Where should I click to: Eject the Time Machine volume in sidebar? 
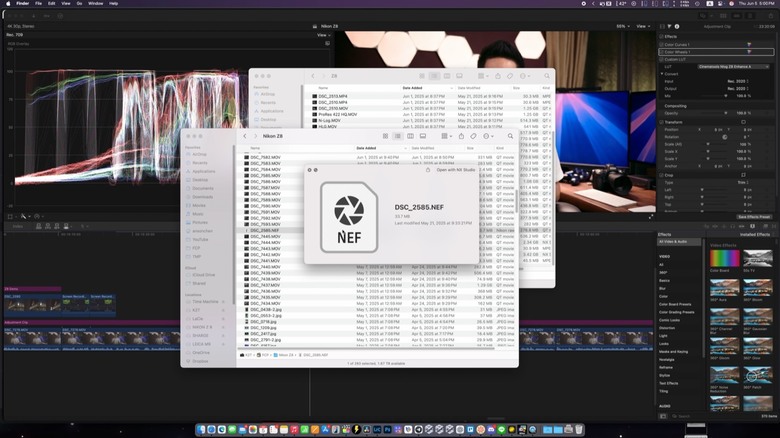(x=223, y=302)
